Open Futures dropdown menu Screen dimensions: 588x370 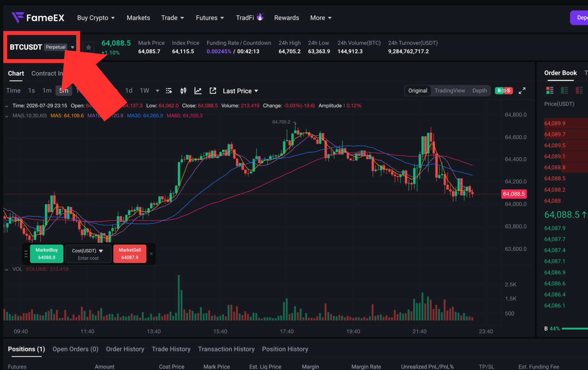click(210, 18)
